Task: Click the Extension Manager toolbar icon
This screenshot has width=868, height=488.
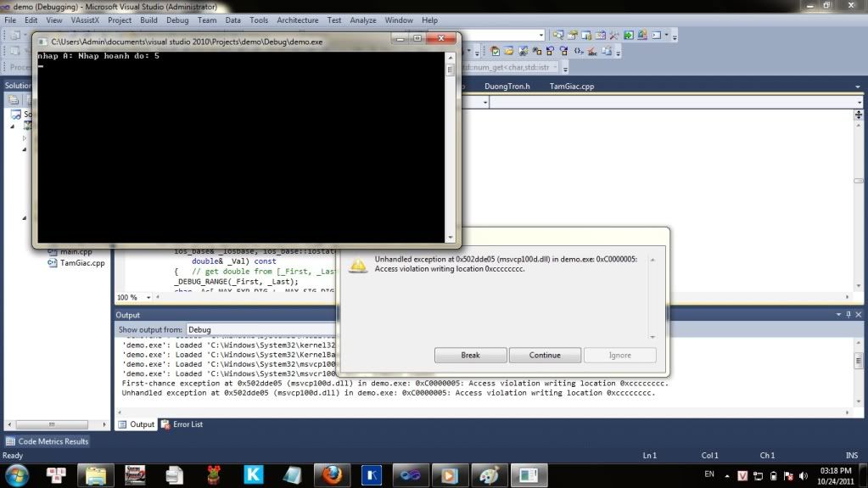Action: coord(642,35)
